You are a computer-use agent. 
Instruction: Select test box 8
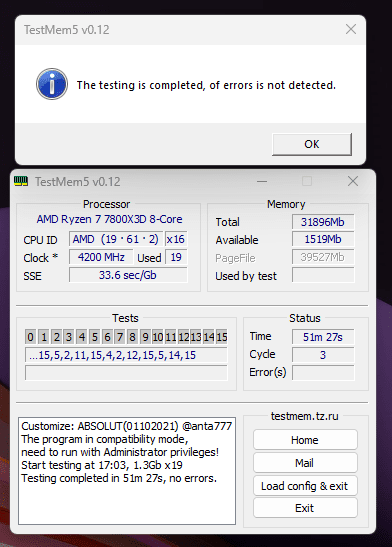132,337
